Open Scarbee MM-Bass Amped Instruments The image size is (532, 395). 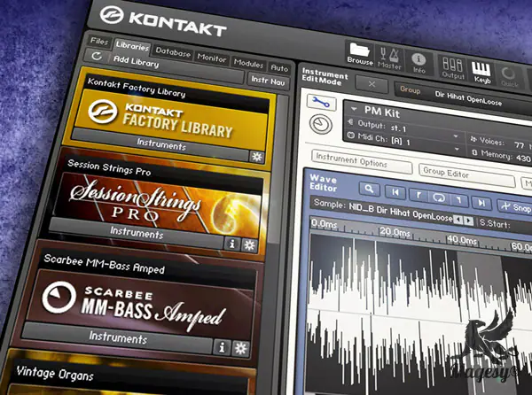(118, 337)
